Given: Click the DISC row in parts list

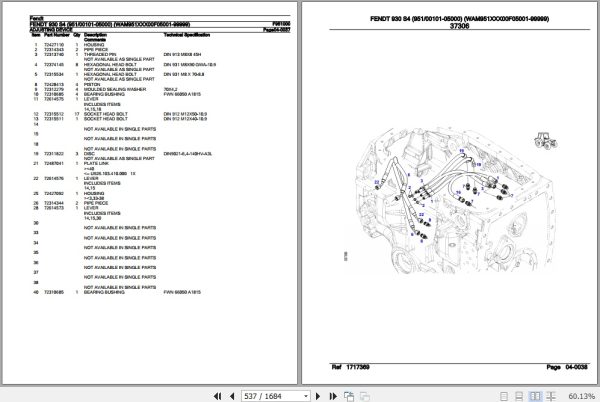Looking at the screenshot, I should (122, 154).
